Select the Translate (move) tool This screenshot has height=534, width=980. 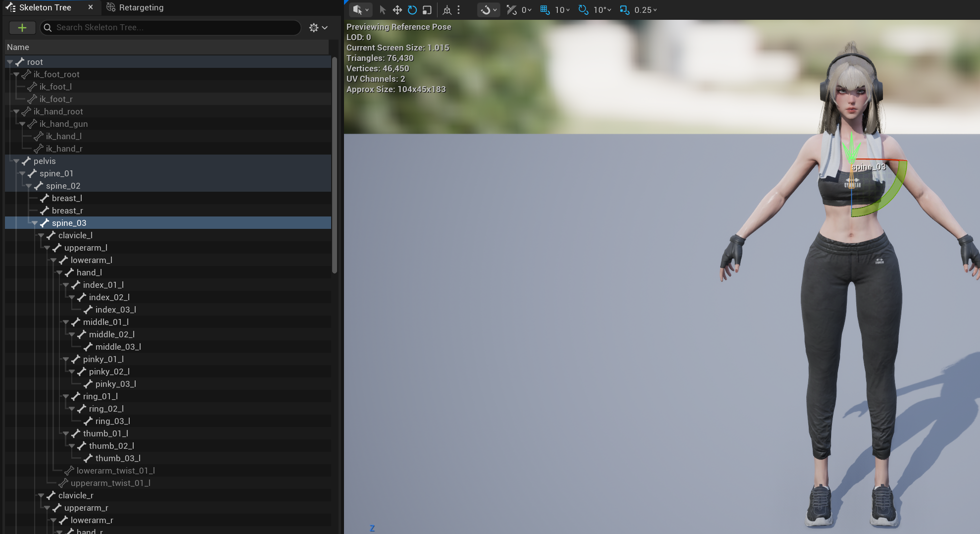coord(397,10)
